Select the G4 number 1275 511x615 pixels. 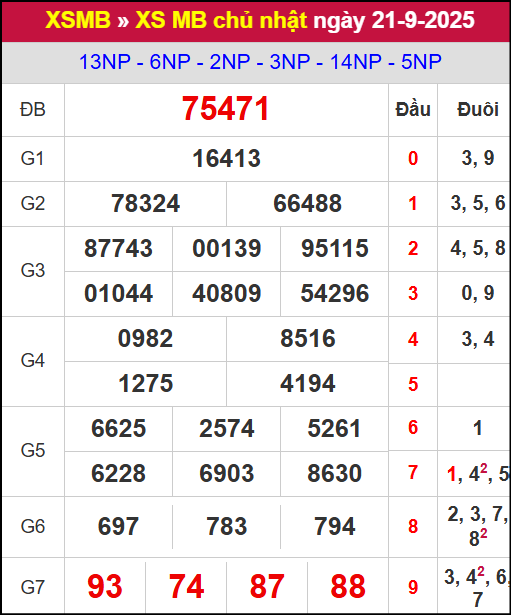[145, 383]
